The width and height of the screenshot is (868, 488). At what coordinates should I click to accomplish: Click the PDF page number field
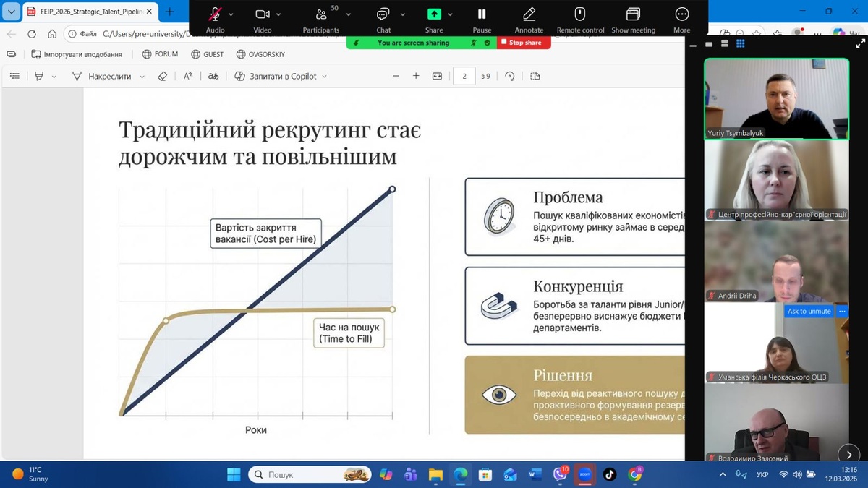[x=464, y=76]
